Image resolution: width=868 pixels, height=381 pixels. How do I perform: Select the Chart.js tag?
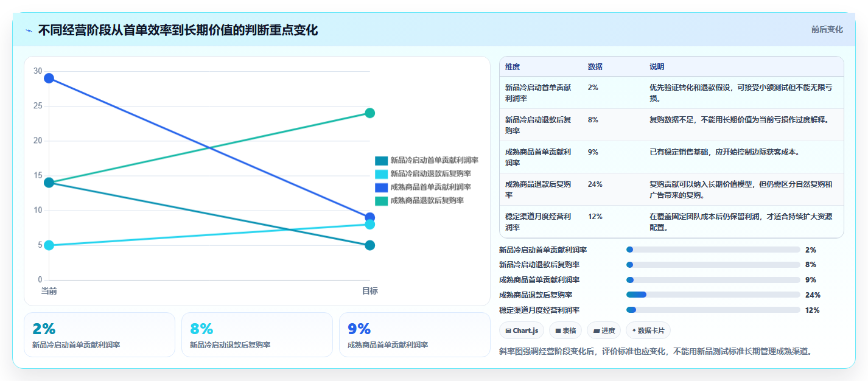pyautogui.click(x=521, y=330)
